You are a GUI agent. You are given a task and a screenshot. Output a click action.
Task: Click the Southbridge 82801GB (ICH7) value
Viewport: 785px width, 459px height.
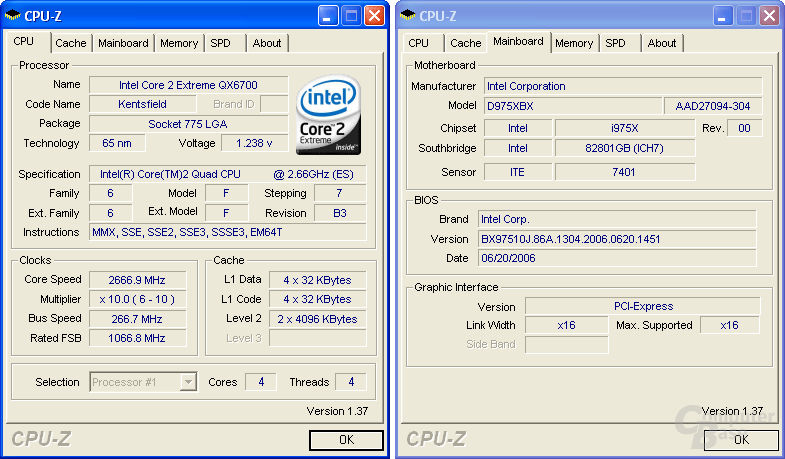pyautogui.click(x=625, y=148)
